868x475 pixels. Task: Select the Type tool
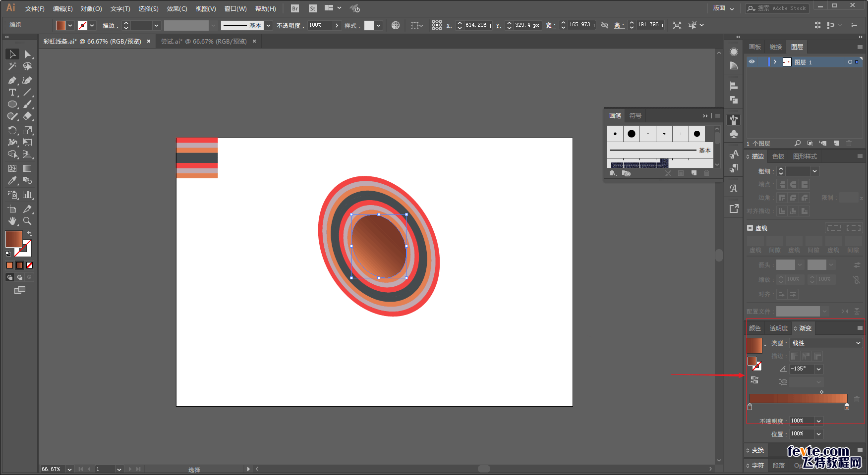(12, 93)
